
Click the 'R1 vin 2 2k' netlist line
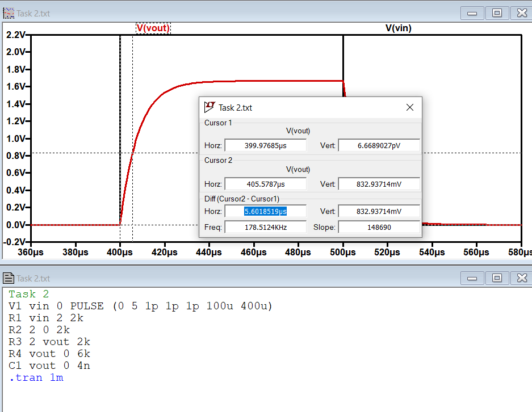click(x=46, y=318)
